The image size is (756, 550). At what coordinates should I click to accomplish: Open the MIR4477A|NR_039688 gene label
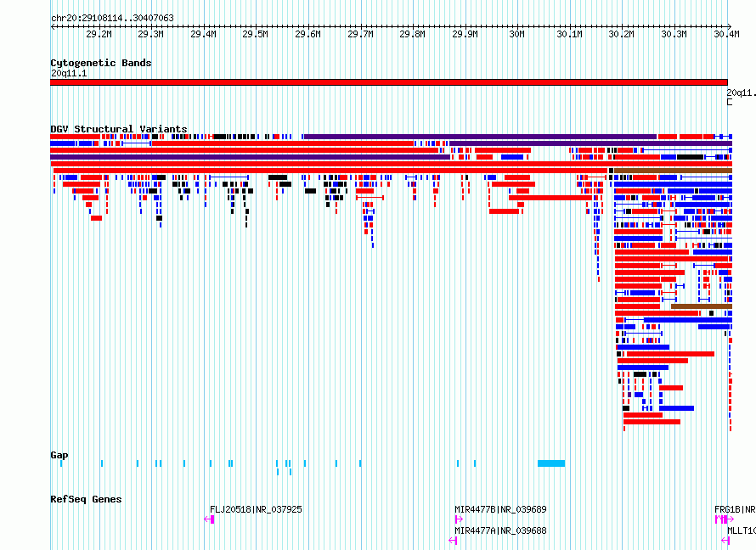point(500,530)
